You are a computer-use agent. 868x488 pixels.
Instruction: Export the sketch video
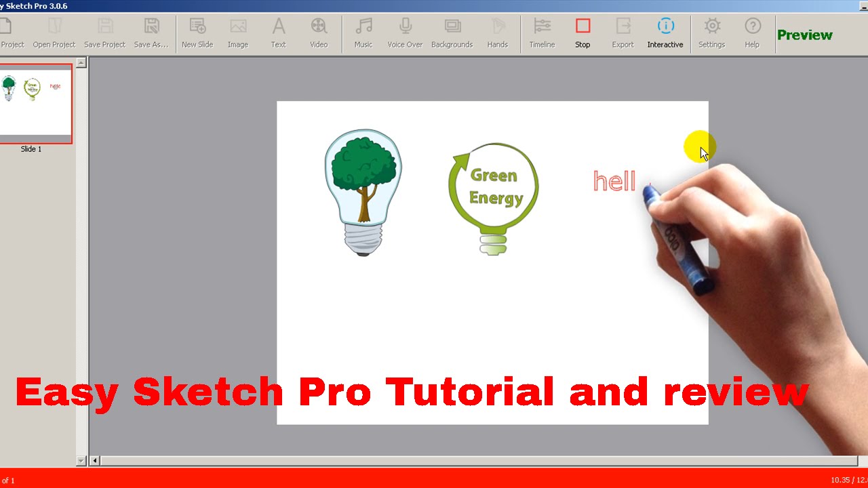click(x=623, y=33)
